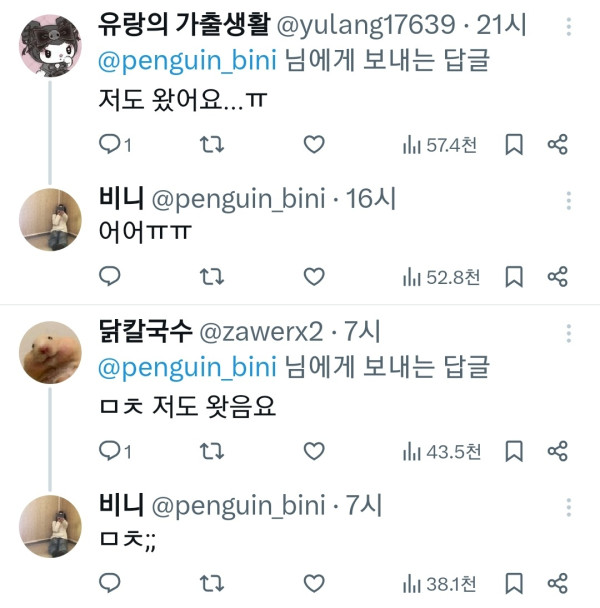Share the ㅁㅊ;; tweet
600x608 pixels.
pyautogui.click(x=558, y=582)
